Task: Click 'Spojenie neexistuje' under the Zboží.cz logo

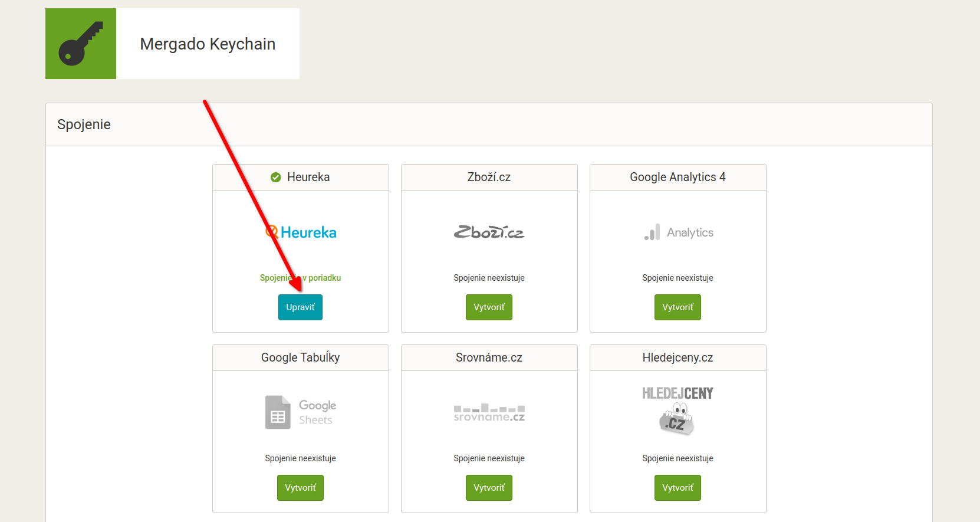Action: 489,278
